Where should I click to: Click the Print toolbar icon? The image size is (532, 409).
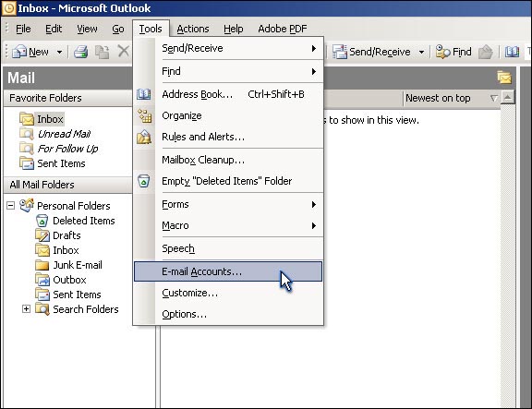80,52
